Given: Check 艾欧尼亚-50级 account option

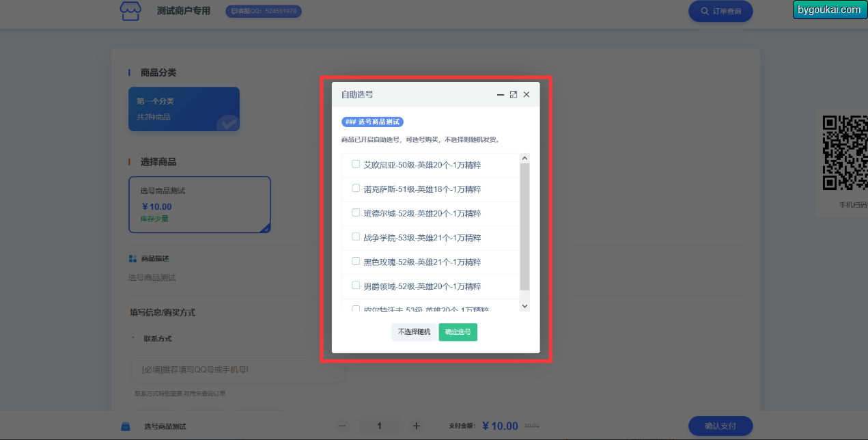Looking at the screenshot, I should coord(356,164).
